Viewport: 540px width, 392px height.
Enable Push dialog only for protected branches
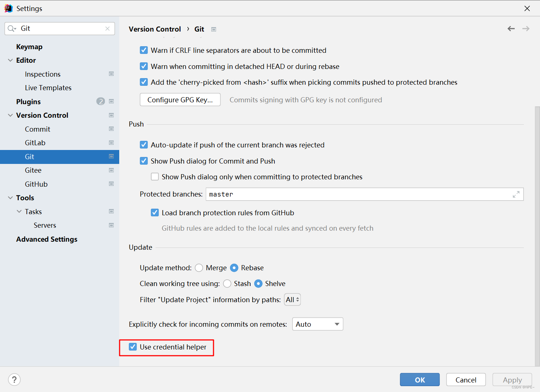tap(155, 177)
